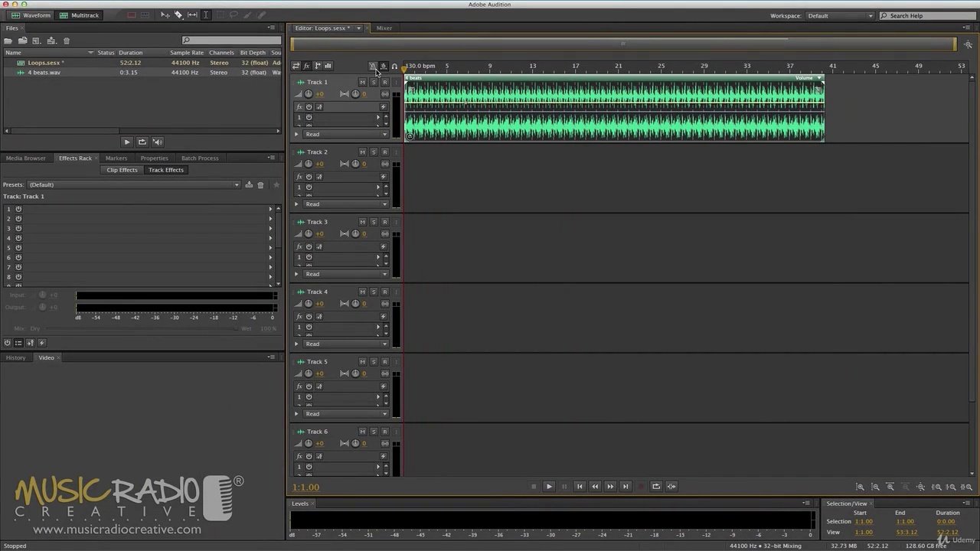
Task: Mute Track 2
Action: (363, 152)
